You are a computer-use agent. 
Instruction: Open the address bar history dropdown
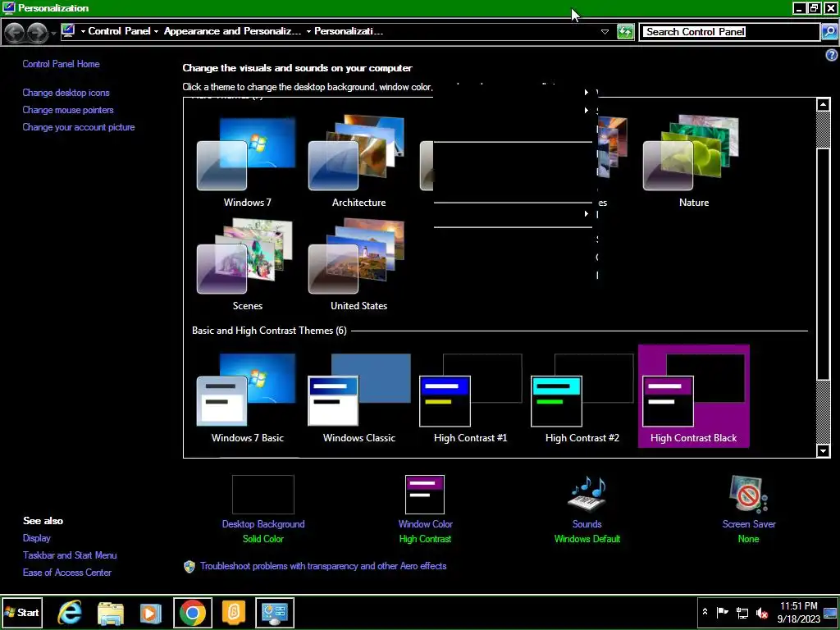(x=605, y=32)
